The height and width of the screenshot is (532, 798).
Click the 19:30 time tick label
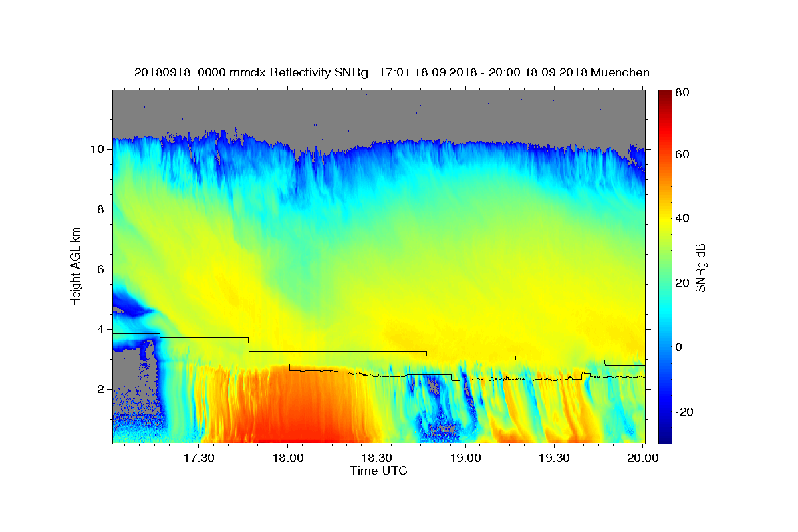554,458
